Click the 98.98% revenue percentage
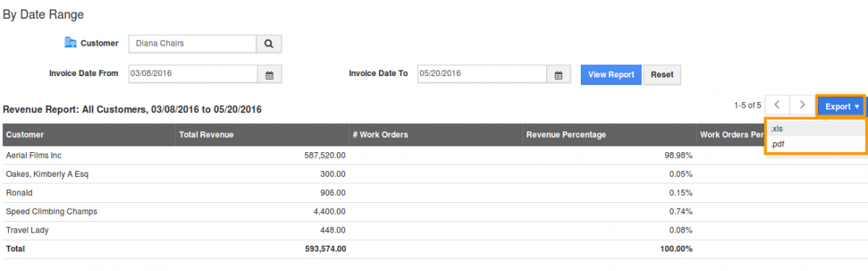Screen dimensions: 868x271 pyautogui.click(x=679, y=155)
